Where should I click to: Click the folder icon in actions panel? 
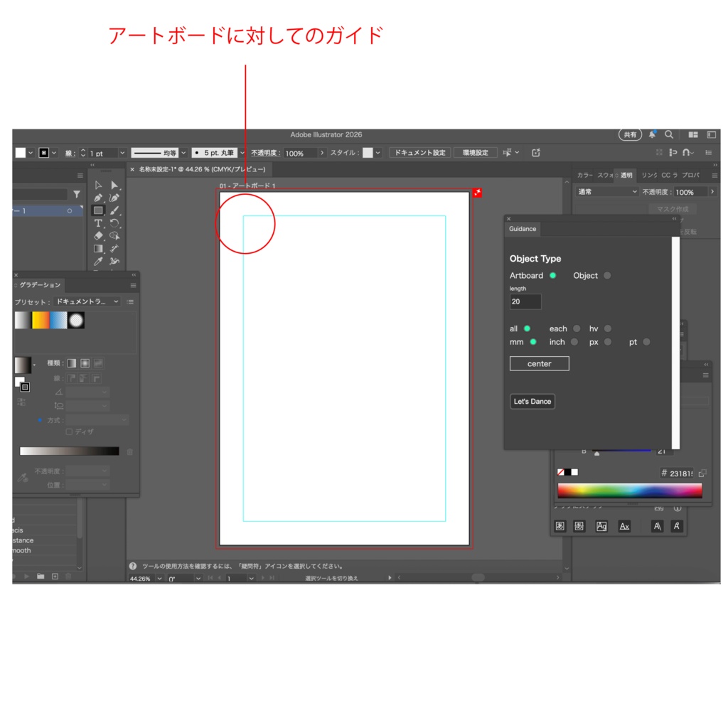click(41, 576)
